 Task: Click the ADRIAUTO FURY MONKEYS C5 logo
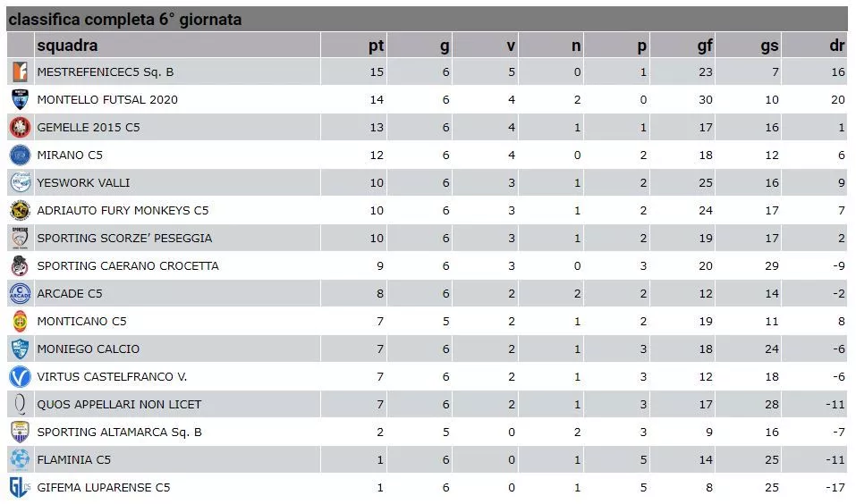coord(21,211)
